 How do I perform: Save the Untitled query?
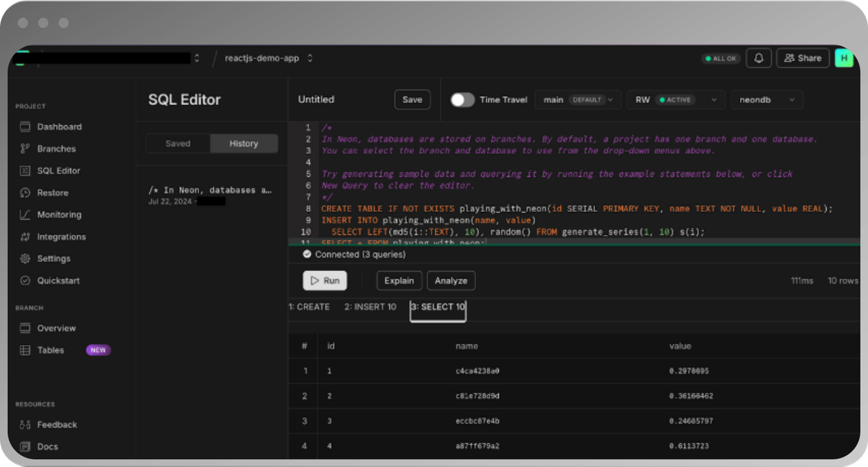pos(412,100)
